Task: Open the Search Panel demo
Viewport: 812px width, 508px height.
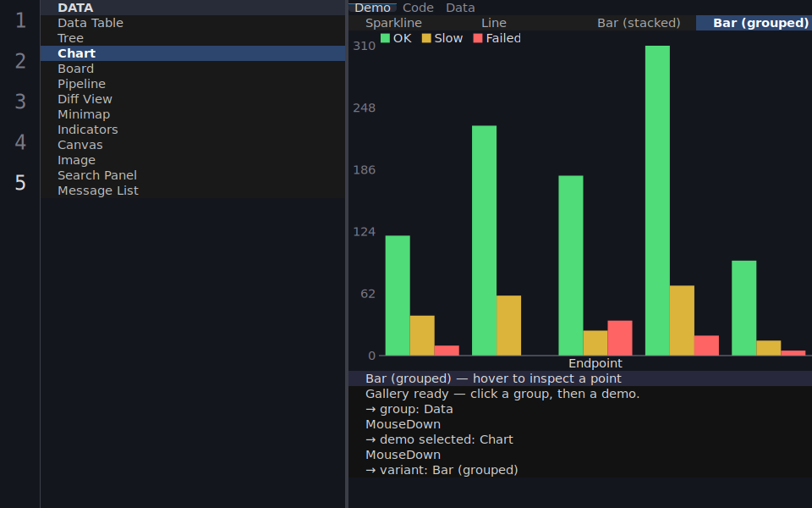Action: pyautogui.click(x=193, y=175)
